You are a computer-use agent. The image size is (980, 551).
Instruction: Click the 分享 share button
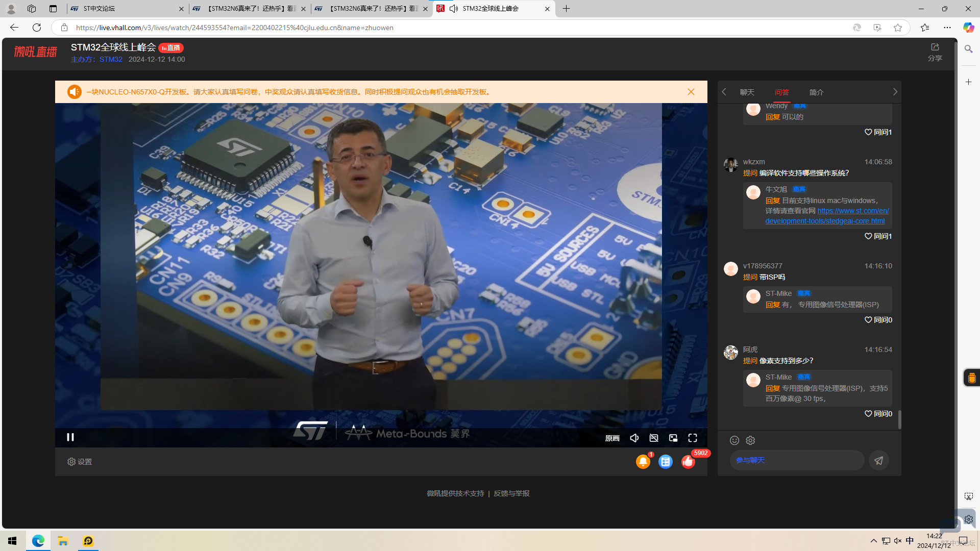coord(935,53)
